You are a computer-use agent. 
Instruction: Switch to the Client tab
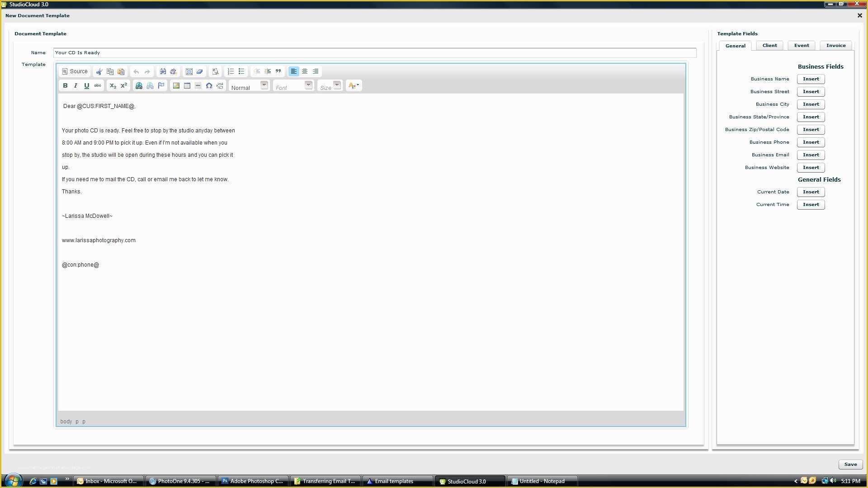(769, 45)
